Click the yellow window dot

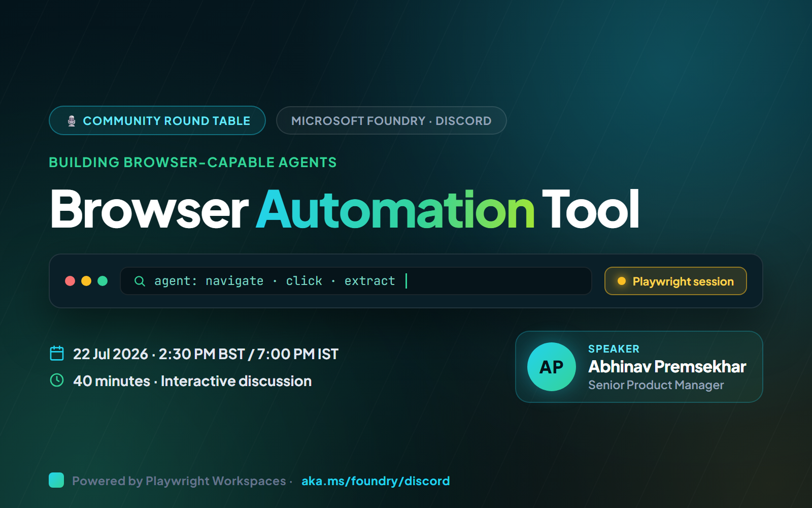[x=86, y=281]
